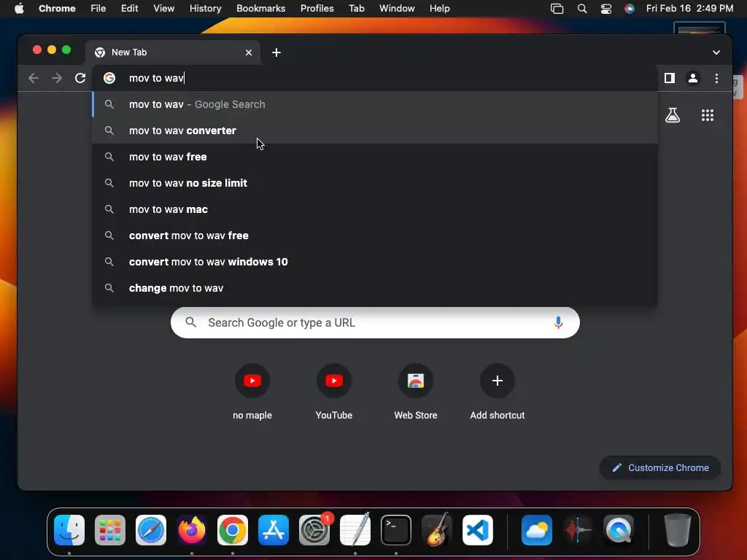Reload the page with the refresh icon
747x560 pixels.
click(80, 78)
